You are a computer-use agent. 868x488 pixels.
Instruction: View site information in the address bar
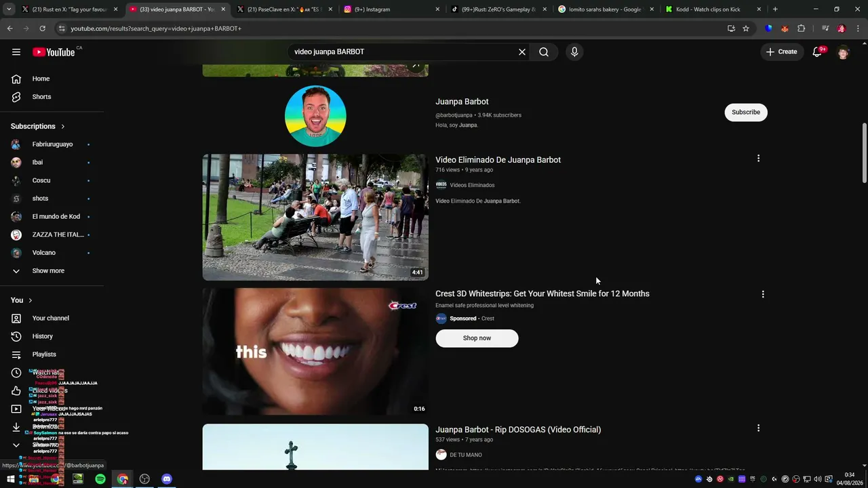pyautogui.click(x=62, y=28)
